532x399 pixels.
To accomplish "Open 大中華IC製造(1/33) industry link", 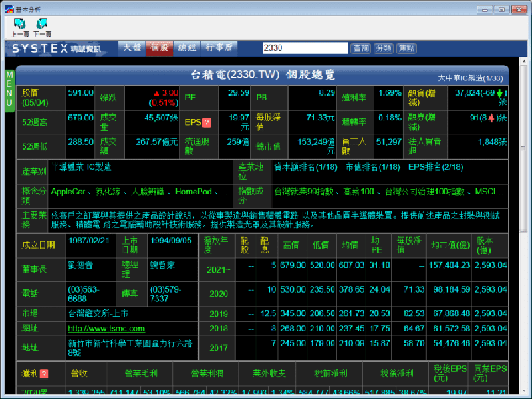I will [470, 78].
